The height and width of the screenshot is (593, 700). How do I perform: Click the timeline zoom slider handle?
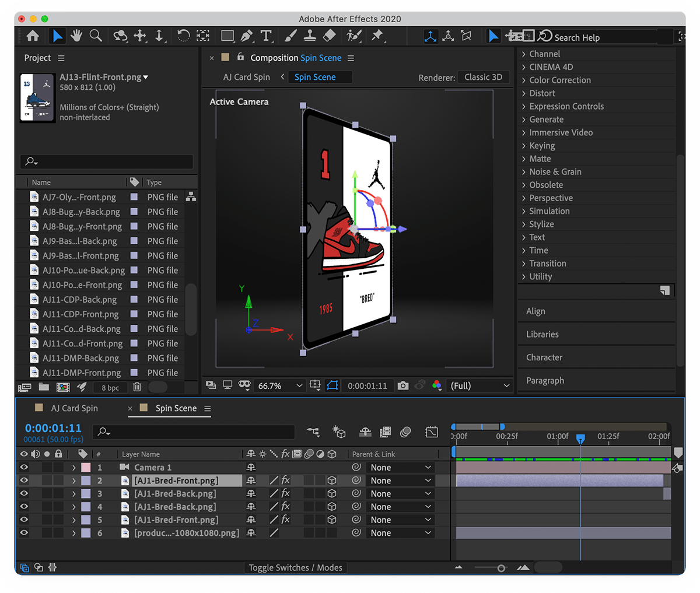point(501,568)
